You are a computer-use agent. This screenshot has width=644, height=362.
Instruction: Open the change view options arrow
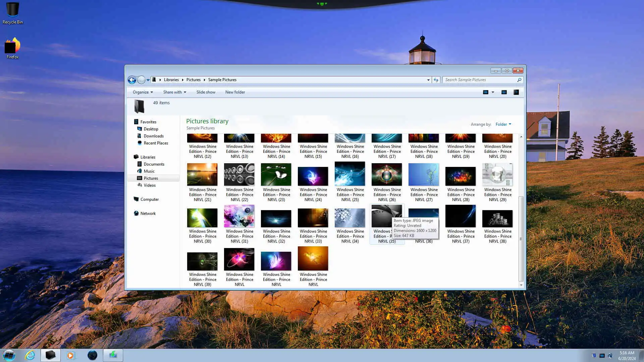[493, 92]
